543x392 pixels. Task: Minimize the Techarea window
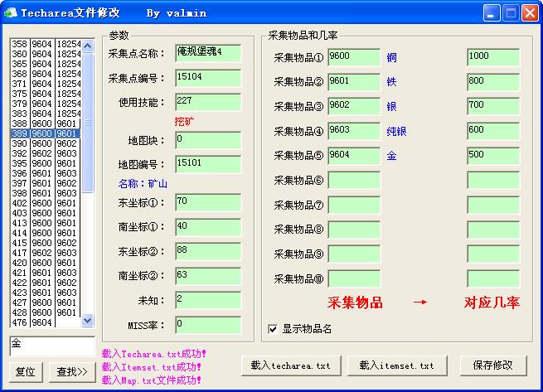492,12
